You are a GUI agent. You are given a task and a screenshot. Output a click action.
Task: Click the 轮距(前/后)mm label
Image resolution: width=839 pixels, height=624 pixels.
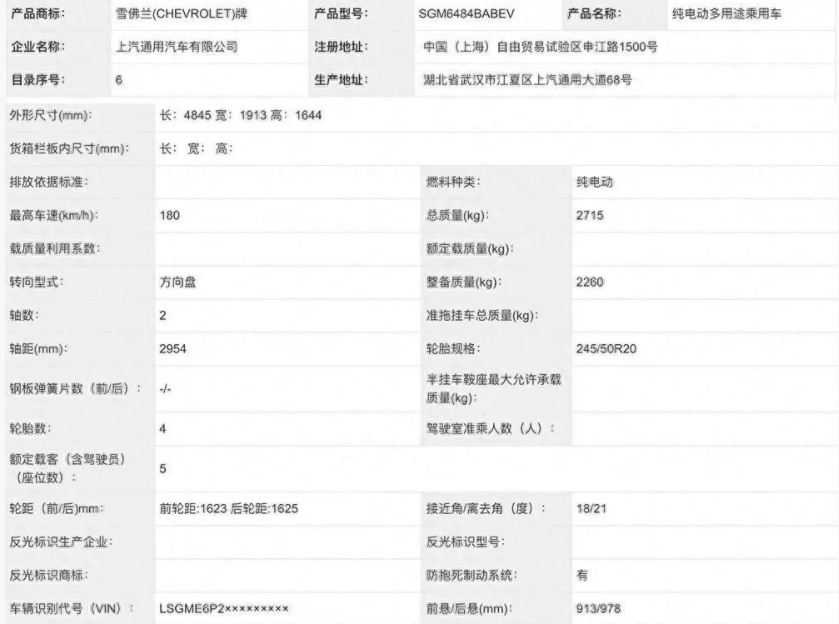pos(56,508)
